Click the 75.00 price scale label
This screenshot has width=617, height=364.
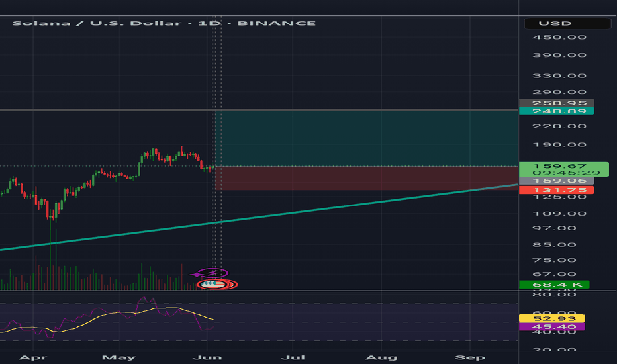554,260
